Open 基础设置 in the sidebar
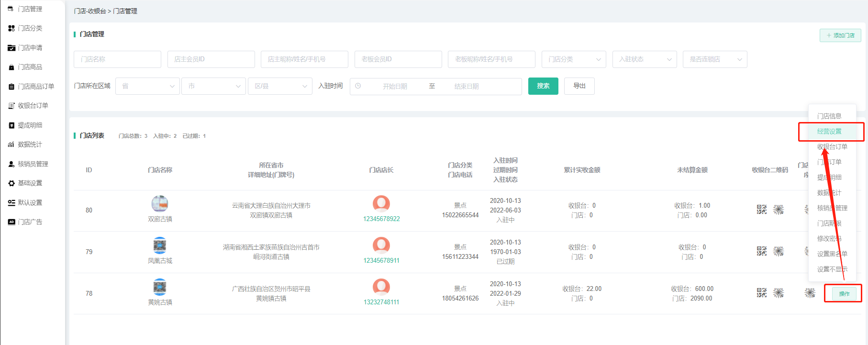The image size is (868, 345). (x=30, y=183)
